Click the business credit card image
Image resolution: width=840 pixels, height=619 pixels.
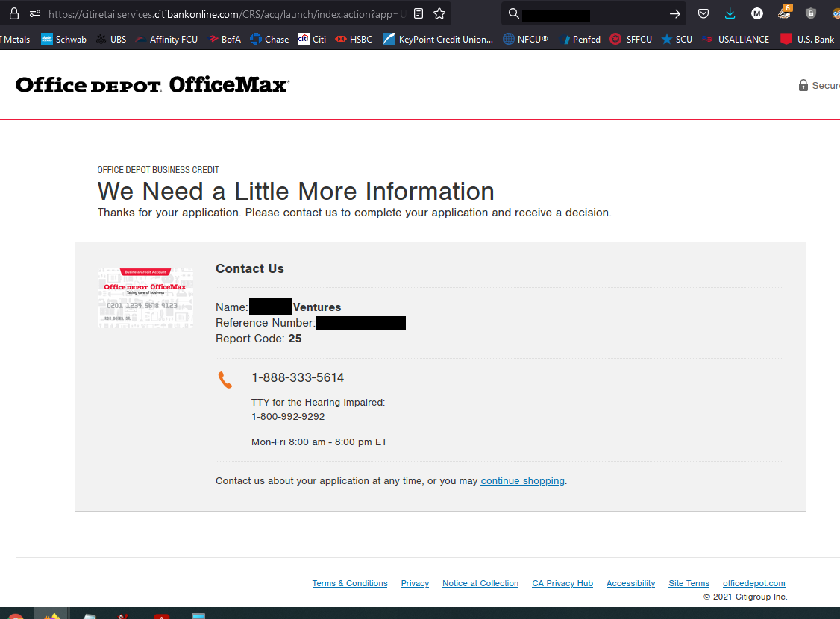(145, 298)
